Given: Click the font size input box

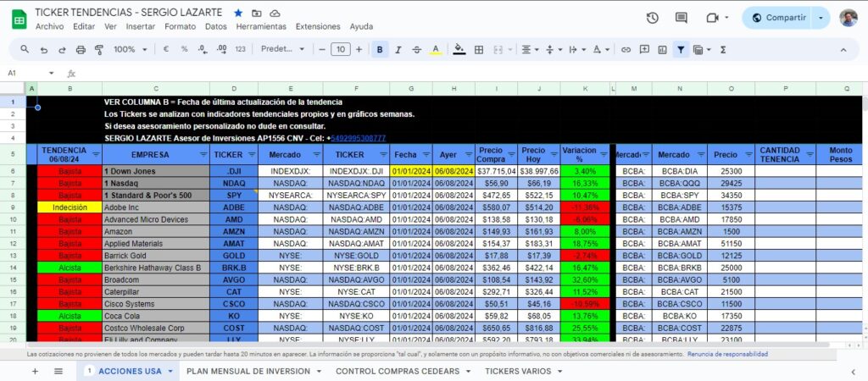Looking at the screenshot, I should tap(340, 50).
